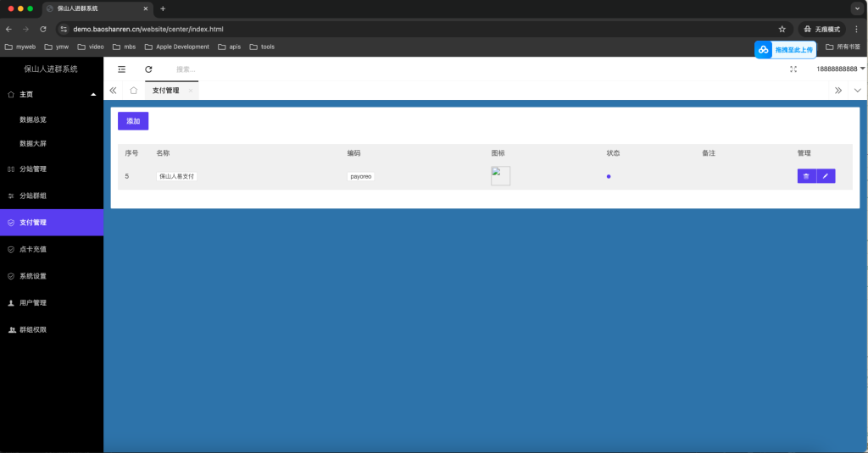Click the site info icon in the address bar
This screenshot has width=868, height=453.
pyautogui.click(x=64, y=29)
